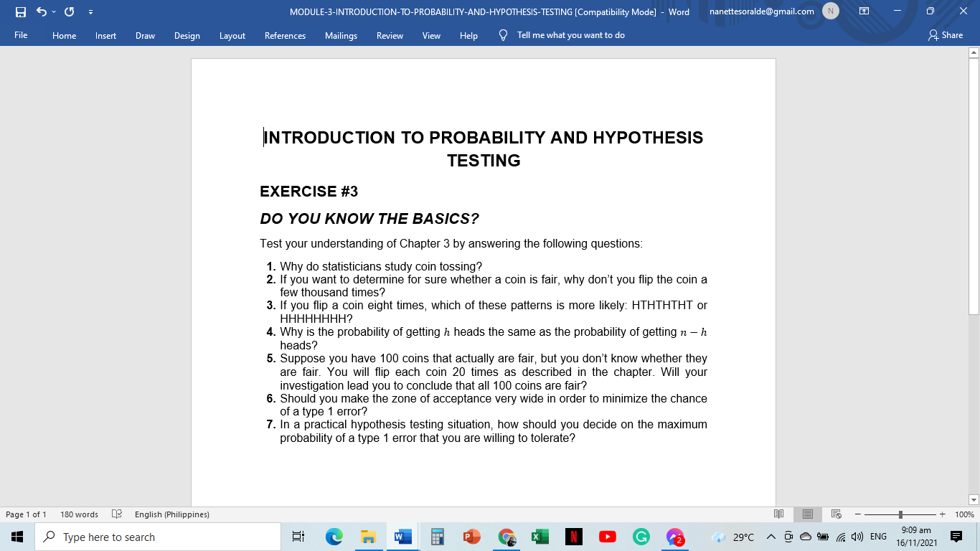
Task: Open the Review ribbon tab
Action: pos(390,35)
